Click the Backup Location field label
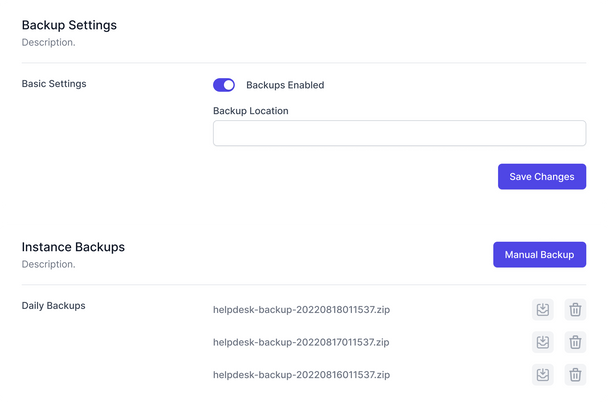 pos(250,111)
